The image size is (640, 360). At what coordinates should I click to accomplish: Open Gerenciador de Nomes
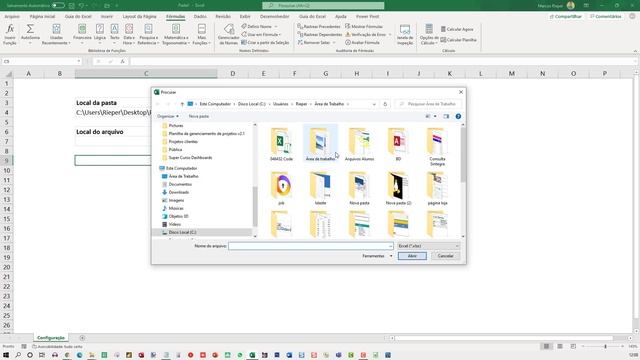point(228,34)
